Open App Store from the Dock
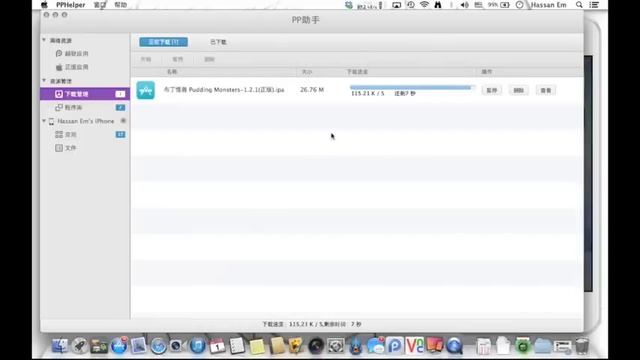 point(119,346)
